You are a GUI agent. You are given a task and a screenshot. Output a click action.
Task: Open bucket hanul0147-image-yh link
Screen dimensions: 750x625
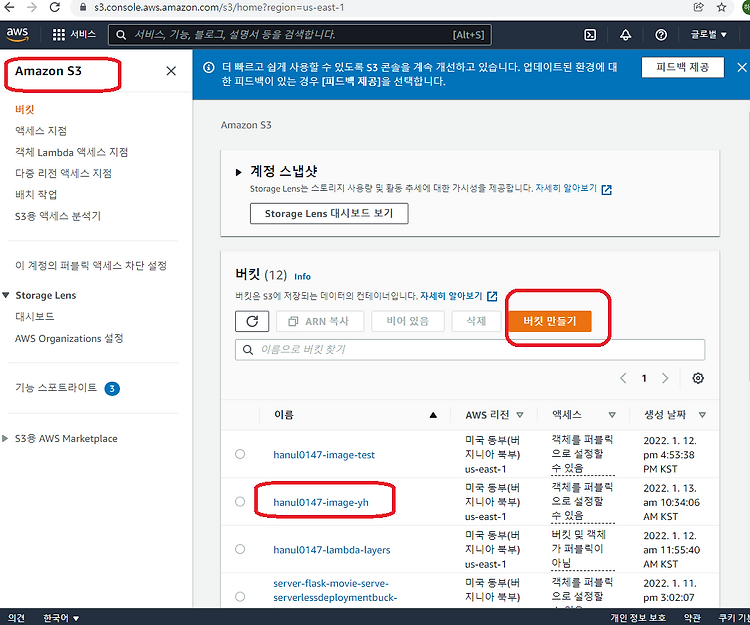point(320,502)
